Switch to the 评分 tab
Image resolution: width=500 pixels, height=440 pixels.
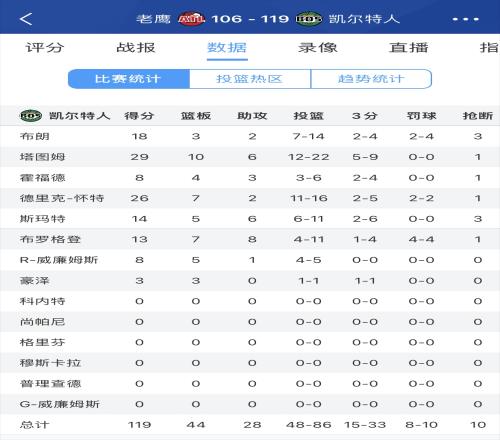pyautogui.click(x=45, y=47)
